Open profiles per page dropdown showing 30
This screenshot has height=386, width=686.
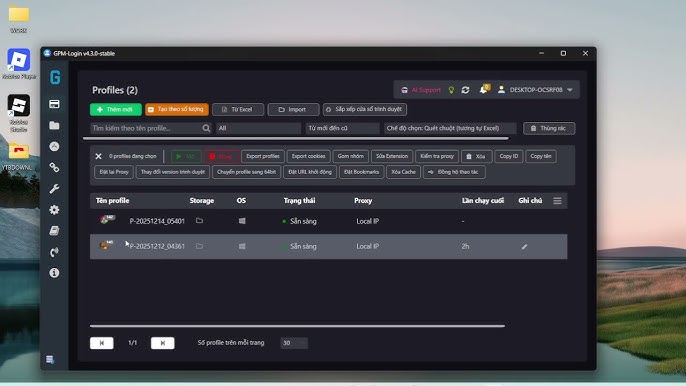294,343
